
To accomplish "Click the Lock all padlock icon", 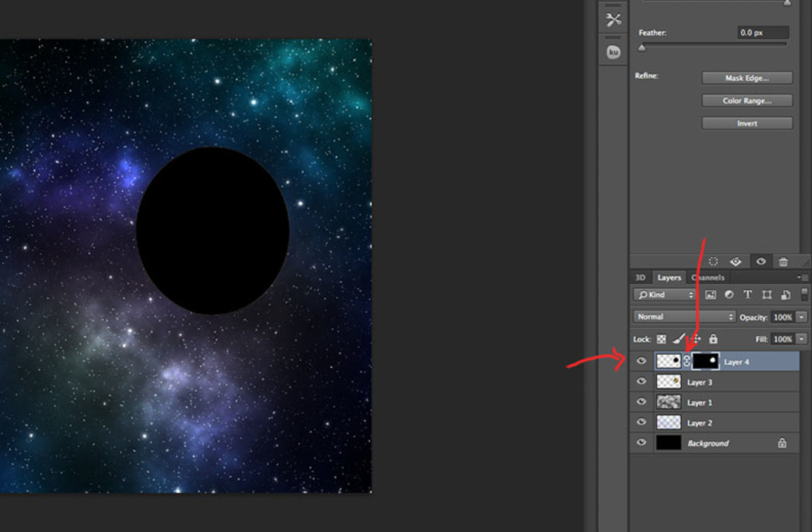I will 713,338.
